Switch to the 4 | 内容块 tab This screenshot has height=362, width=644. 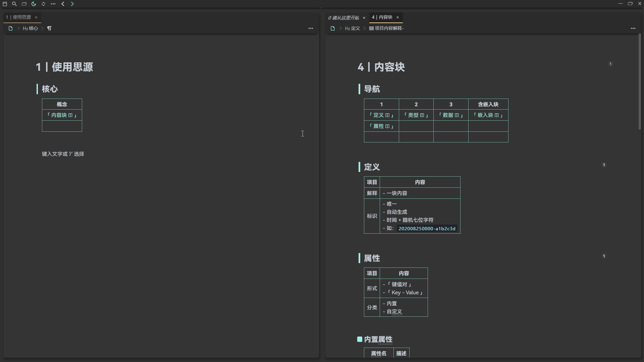point(382,17)
